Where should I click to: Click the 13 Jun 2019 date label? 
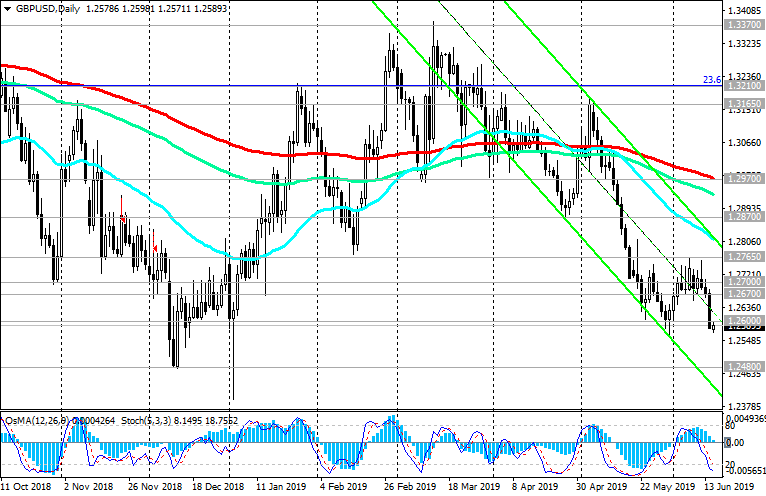728,487
